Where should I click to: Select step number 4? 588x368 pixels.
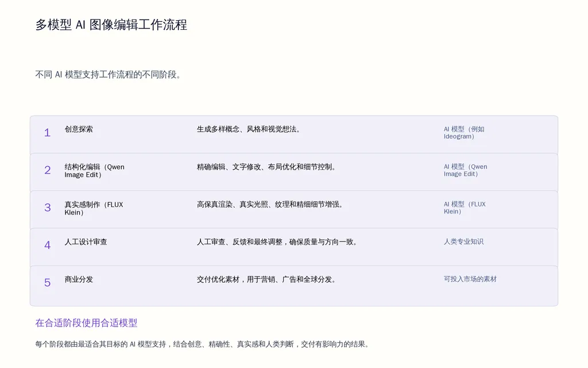[47, 245]
